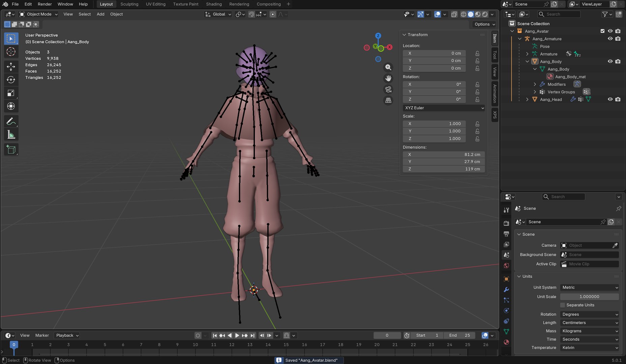Switch to the UV Editing workspace tab
The height and width of the screenshot is (364, 626).
click(155, 4)
